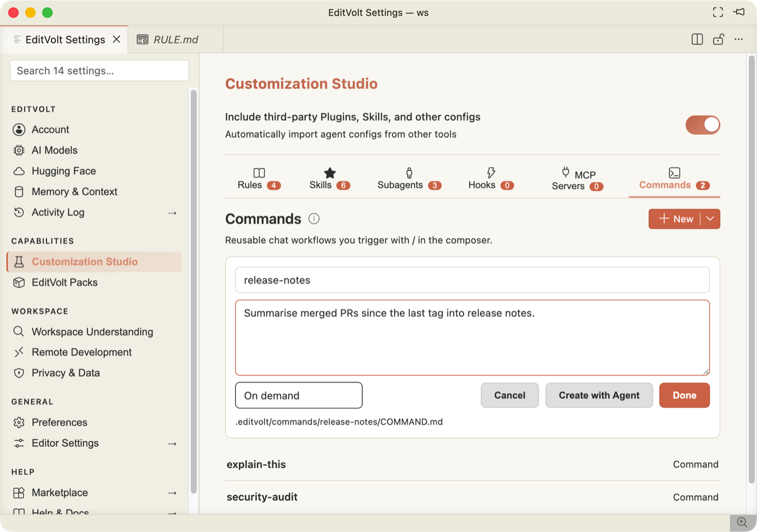Click the split editor layout icon
The height and width of the screenshot is (532, 757).
[698, 39]
